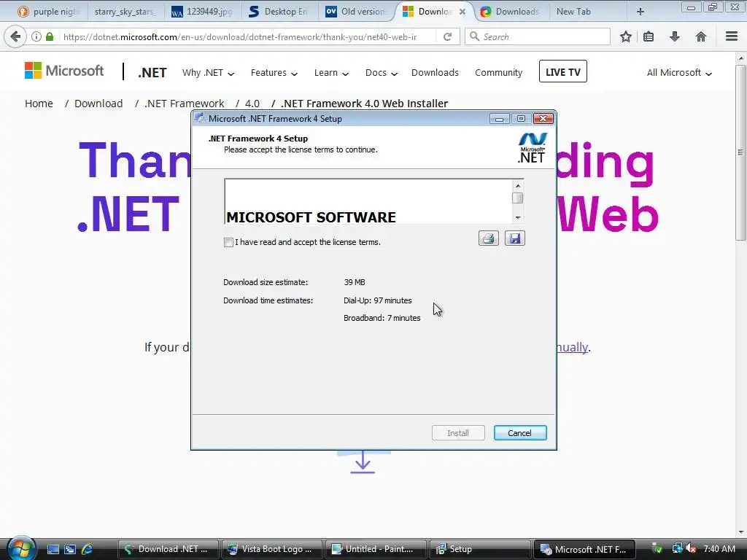Click the green padlock security icon
This screenshot has height=560, width=747.
pyautogui.click(x=50, y=36)
